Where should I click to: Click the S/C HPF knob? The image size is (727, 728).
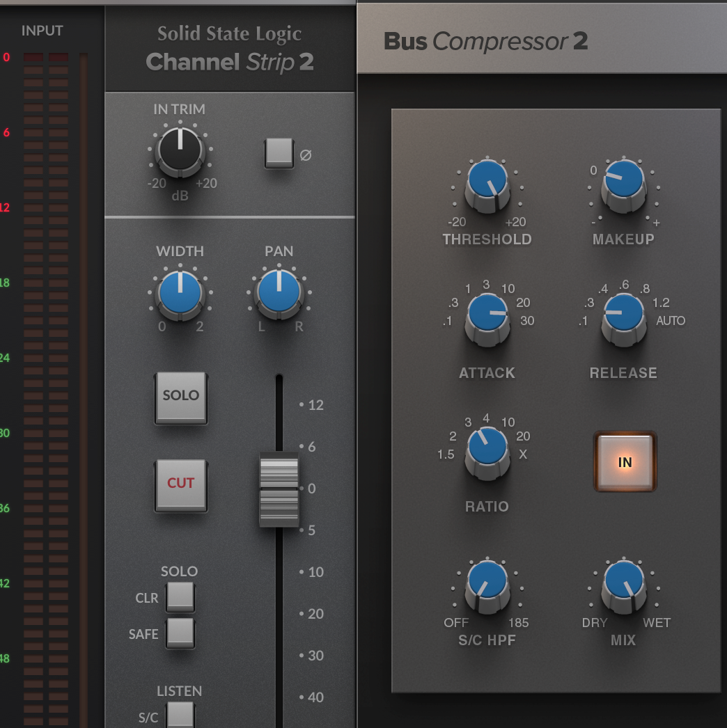[x=487, y=582]
